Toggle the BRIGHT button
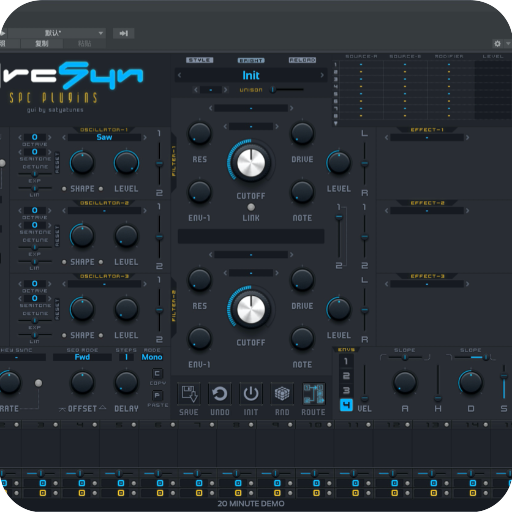Screen dimensions: 512x512 pyautogui.click(x=251, y=60)
